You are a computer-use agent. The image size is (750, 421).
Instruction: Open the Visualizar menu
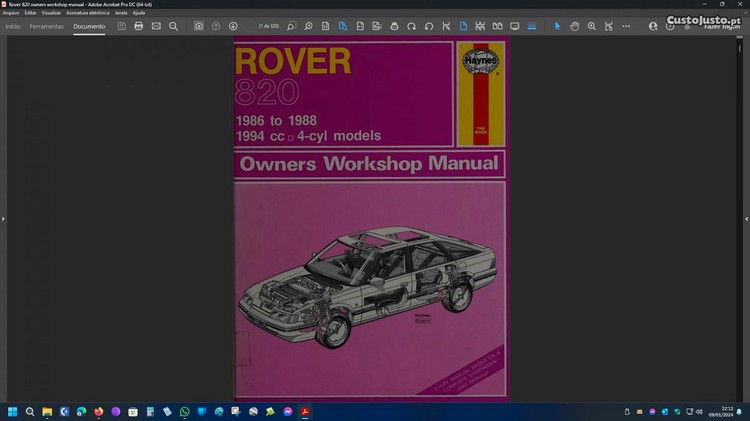(52, 13)
